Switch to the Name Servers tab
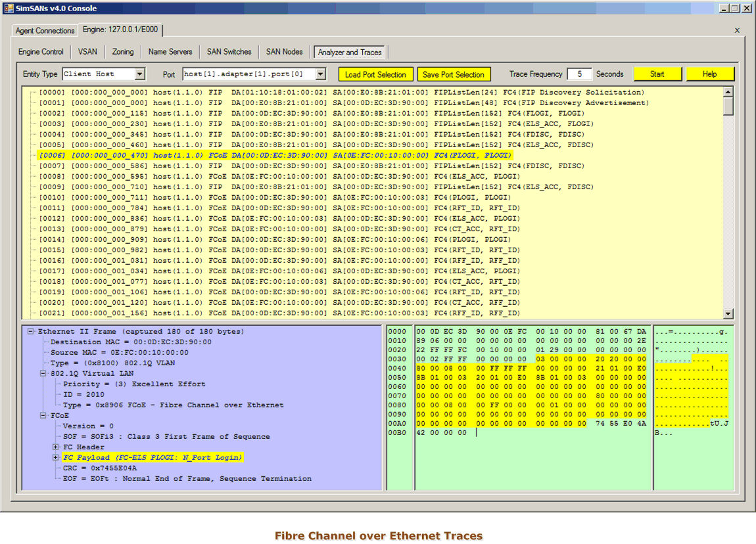756x544 pixels. pyautogui.click(x=170, y=52)
